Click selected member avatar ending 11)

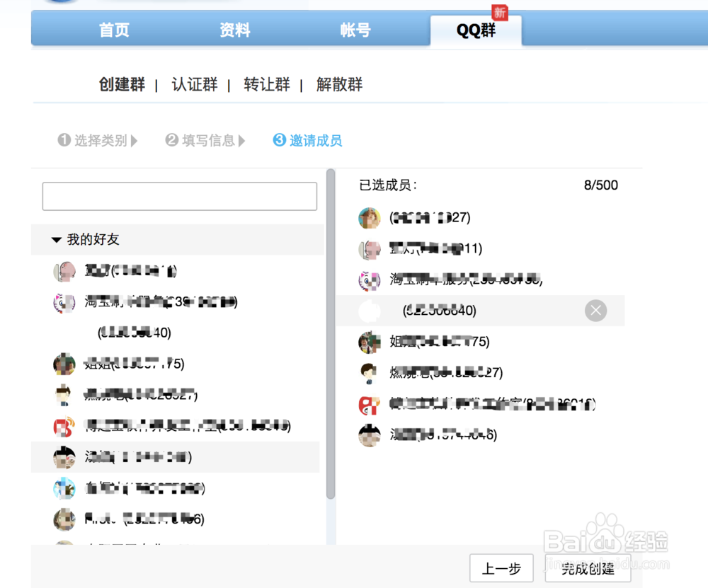click(370, 249)
